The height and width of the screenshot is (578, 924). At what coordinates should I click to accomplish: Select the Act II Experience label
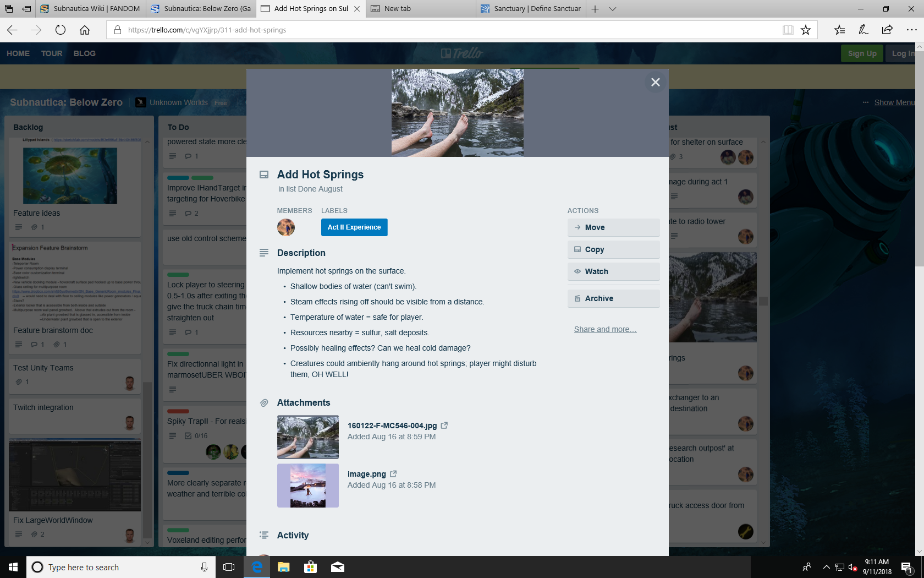pyautogui.click(x=354, y=227)
